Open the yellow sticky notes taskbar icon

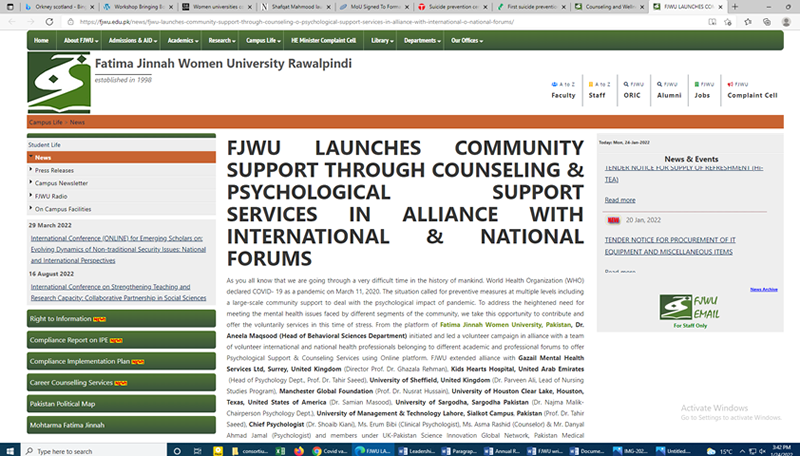pyautogui.click(x=218, y=451)
